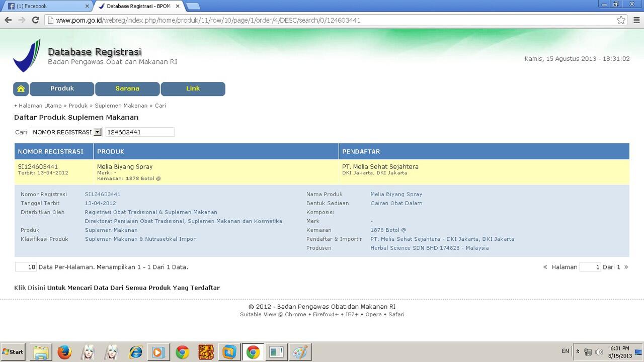Open the active Chrome window taskbar button

253,352
